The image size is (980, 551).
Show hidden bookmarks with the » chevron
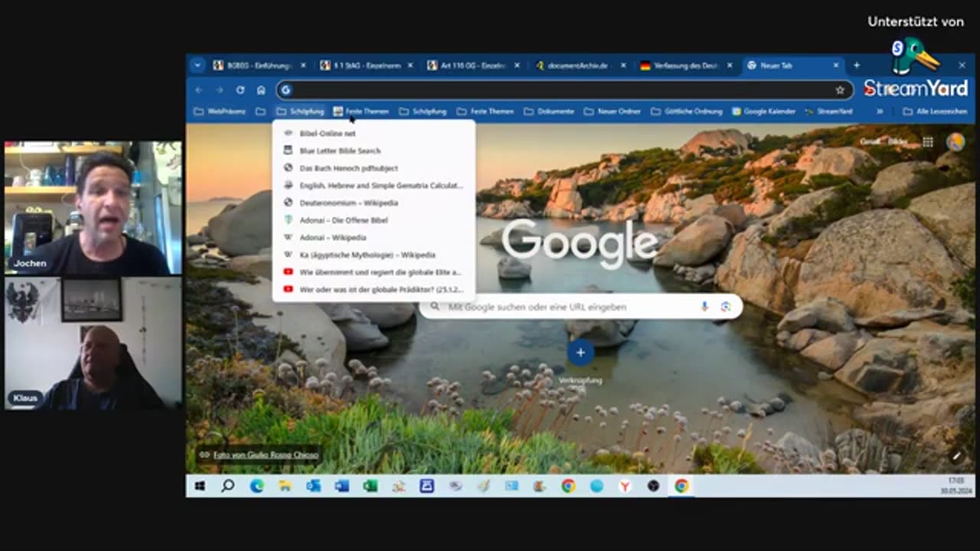pyautogui.click(x=879, y=111)
